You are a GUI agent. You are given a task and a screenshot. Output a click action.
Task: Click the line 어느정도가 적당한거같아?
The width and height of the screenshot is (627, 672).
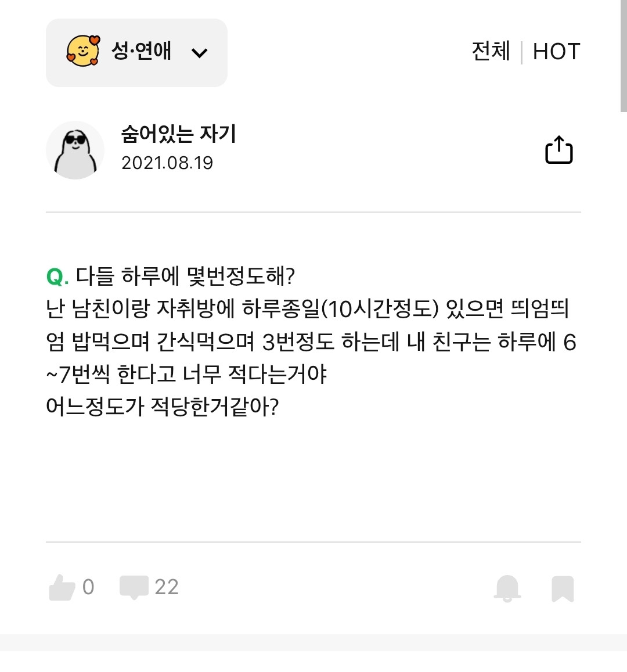163,407
